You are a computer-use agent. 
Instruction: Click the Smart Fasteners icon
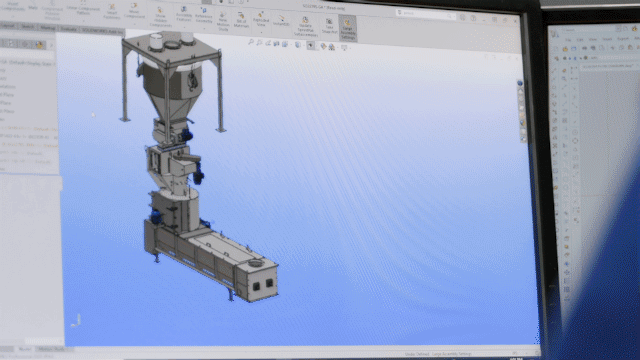coord(111,12)
